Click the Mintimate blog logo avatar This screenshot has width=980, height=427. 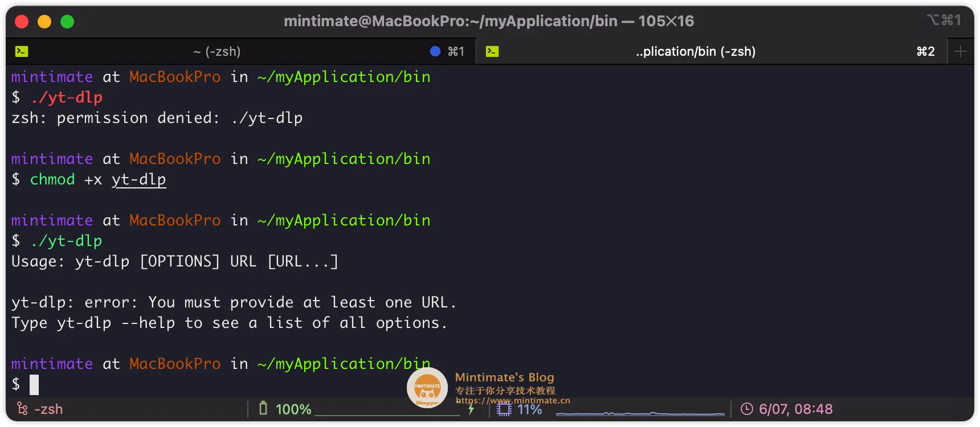[427, 388]
